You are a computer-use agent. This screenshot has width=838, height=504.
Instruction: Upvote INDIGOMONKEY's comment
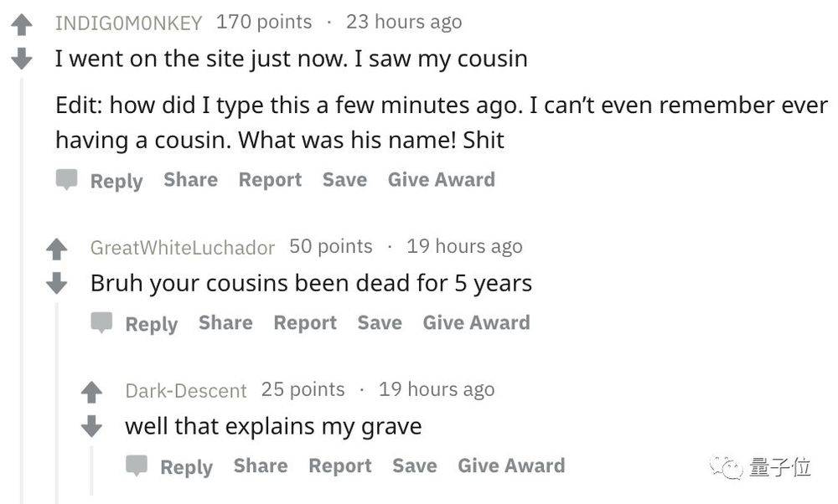pyautogui.click(x=22, y=24)
